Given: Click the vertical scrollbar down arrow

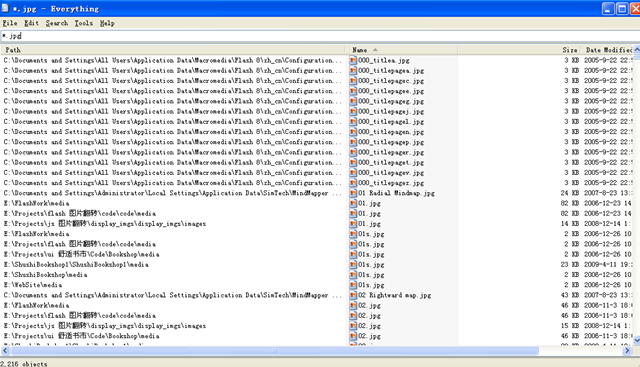Looking at the screenshot, I should (x=636, y=340).
